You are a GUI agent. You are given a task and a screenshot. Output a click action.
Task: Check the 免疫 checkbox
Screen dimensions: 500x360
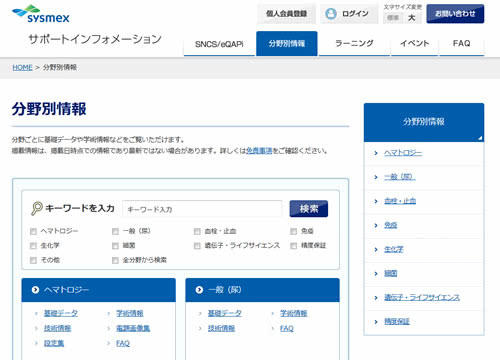294,231
